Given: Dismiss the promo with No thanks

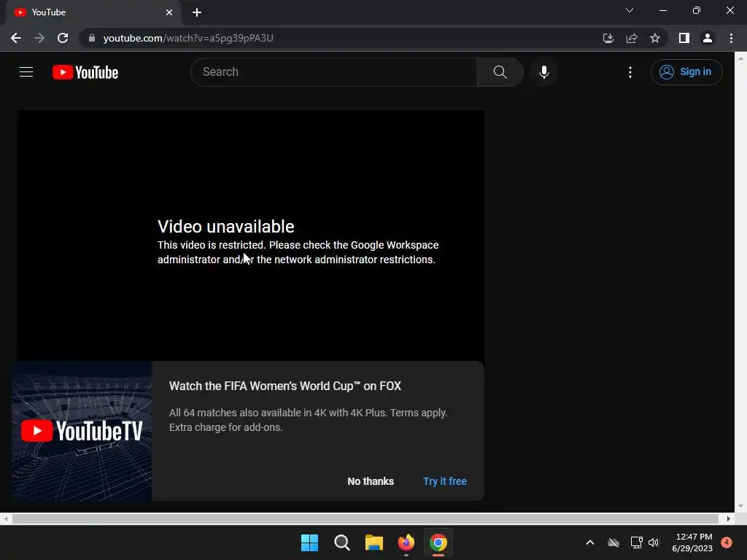Looking at the screenshot, I should [x=370, y=481].
